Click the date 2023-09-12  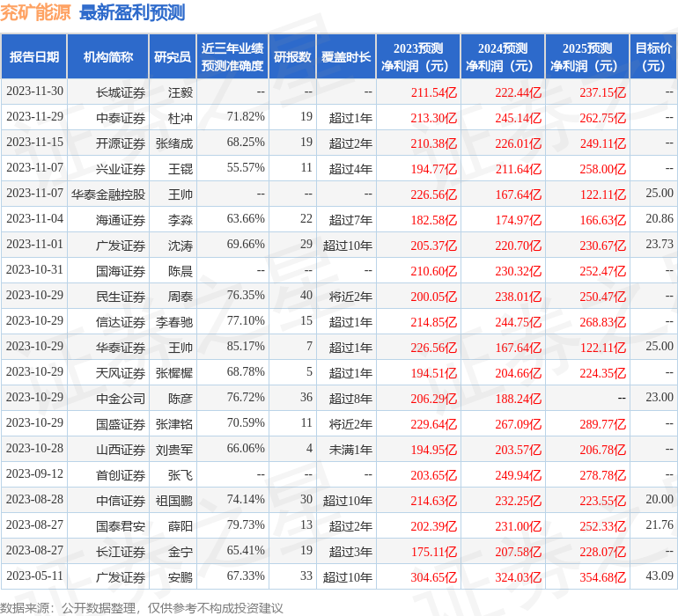[34, 473]
